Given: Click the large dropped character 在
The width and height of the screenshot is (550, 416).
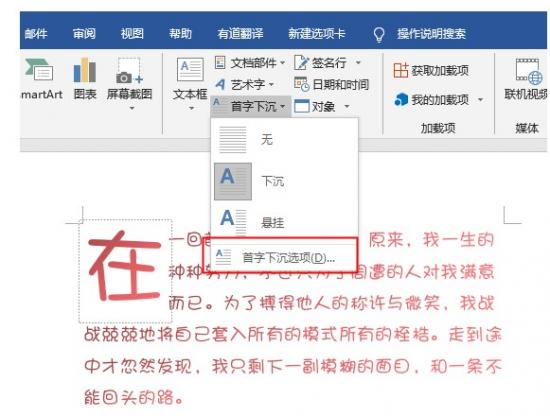Looking at the screenshot, I should point(125,267).
